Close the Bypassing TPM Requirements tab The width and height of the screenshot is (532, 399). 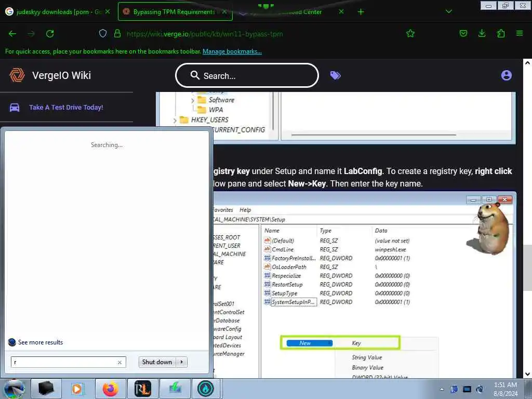click(224, 11)
